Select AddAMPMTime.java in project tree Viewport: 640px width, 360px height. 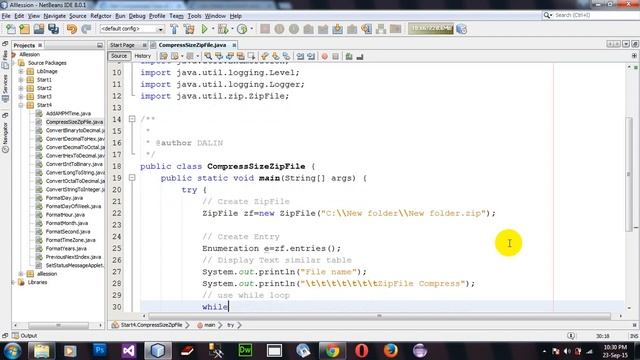[68, 113]
